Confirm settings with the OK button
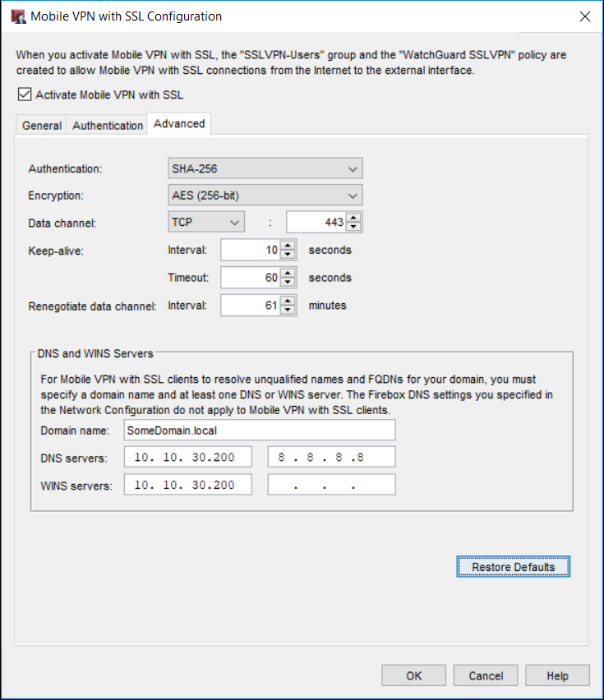 tap(413, 675)
